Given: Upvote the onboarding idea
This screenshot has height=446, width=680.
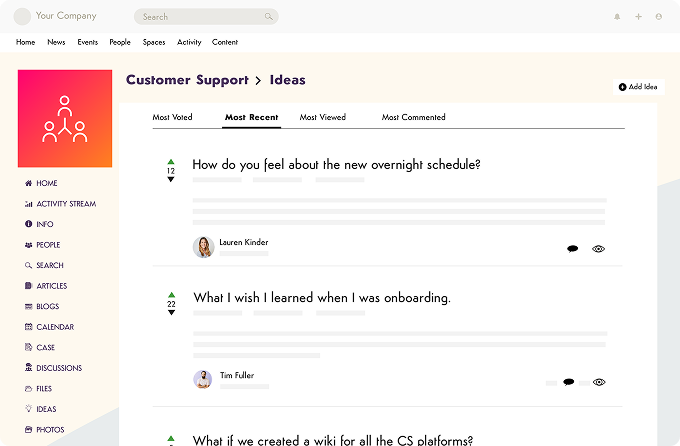Looking at the screenshot, I should pos(171,295).
